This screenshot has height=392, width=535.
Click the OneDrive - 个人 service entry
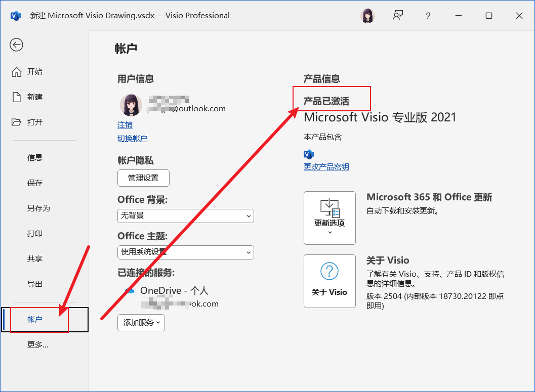pos(174,290)
